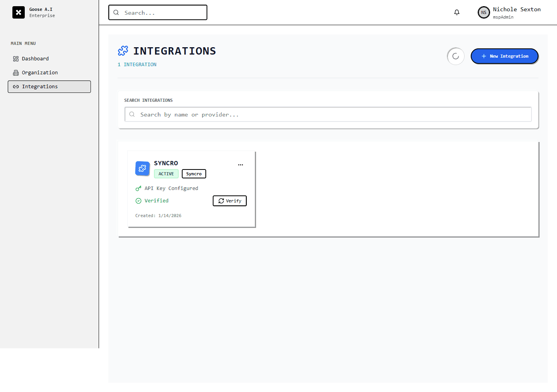The height and width of the screenshot is (392, 557).
Task: Click the Verify button on Syncro
Action: (x=230, y=201)
